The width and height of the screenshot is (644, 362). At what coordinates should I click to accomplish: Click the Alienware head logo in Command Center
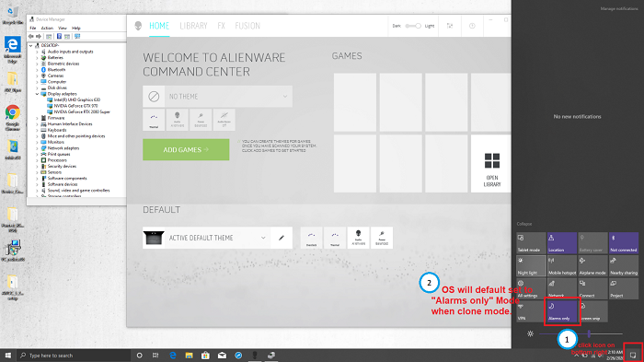click(x=138, y=26)
